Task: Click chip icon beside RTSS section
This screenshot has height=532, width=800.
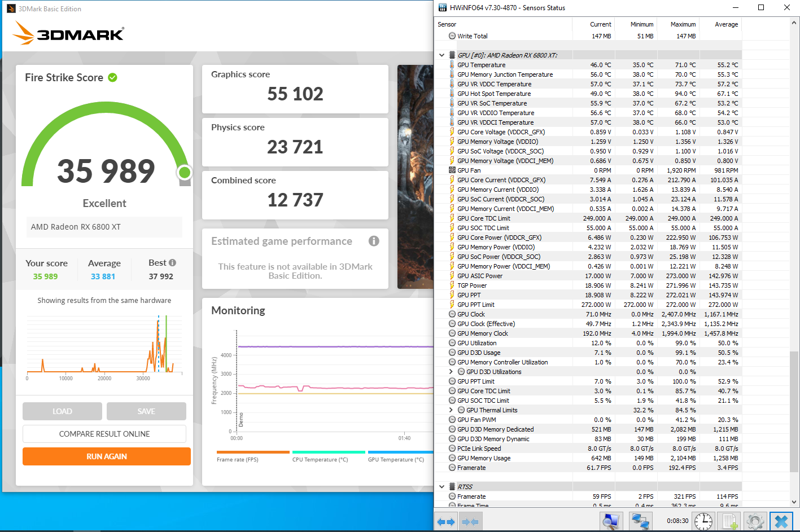Action: click(x=452, y=487)
